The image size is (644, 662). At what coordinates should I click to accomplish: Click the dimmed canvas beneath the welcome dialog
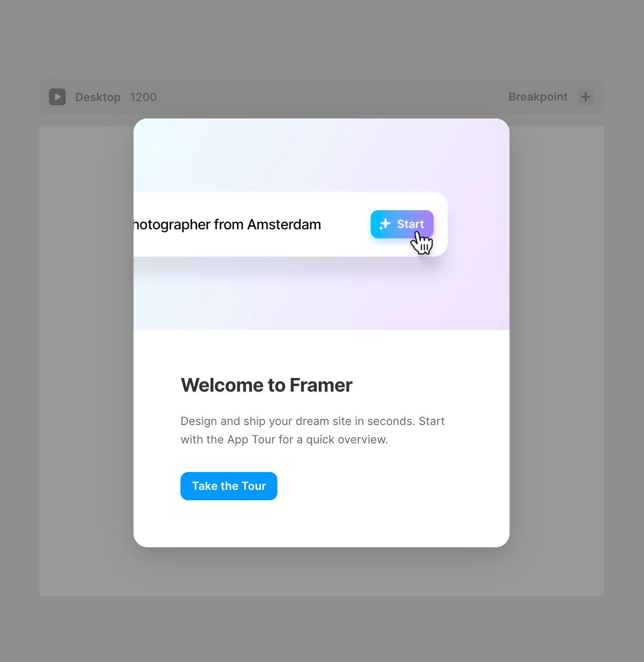coord(322,572)
